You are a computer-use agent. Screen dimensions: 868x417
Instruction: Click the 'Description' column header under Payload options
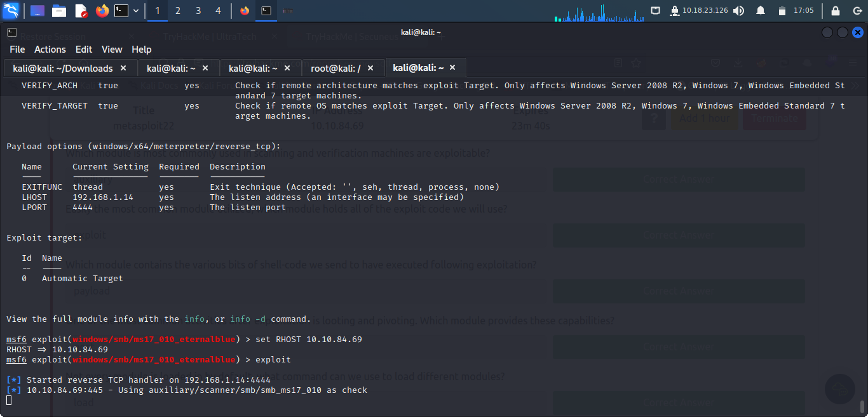tap(238, 167)
